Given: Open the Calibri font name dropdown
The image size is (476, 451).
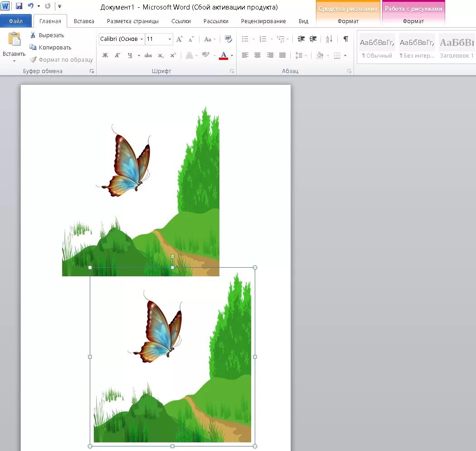Looking at the screenshot, I should pyautogui.click(x=141, y=39).
